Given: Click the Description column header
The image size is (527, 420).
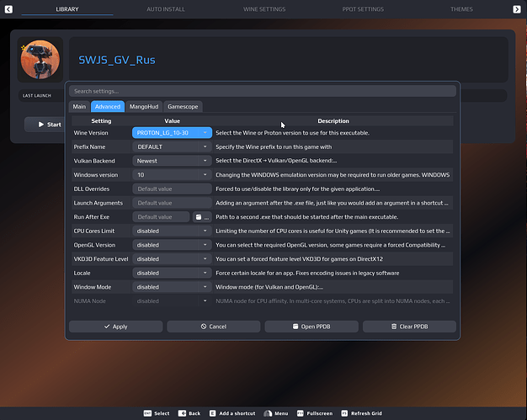Looking at the screenshot, I should [333, 121].
